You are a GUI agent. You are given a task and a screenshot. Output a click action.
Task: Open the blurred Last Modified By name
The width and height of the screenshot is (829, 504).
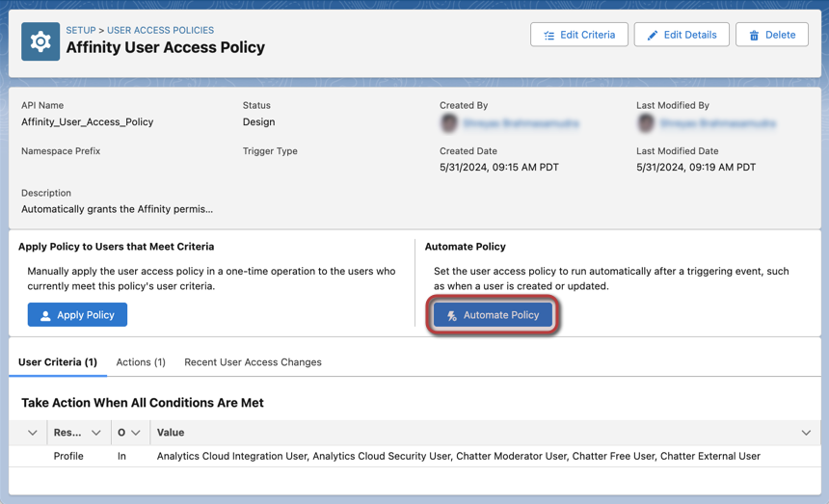click(718, 123)
